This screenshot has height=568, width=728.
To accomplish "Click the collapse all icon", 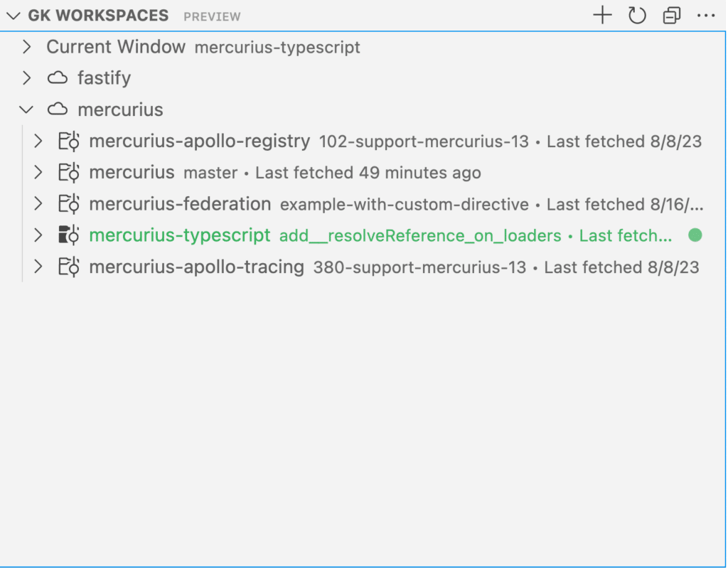I will point(671,16).
